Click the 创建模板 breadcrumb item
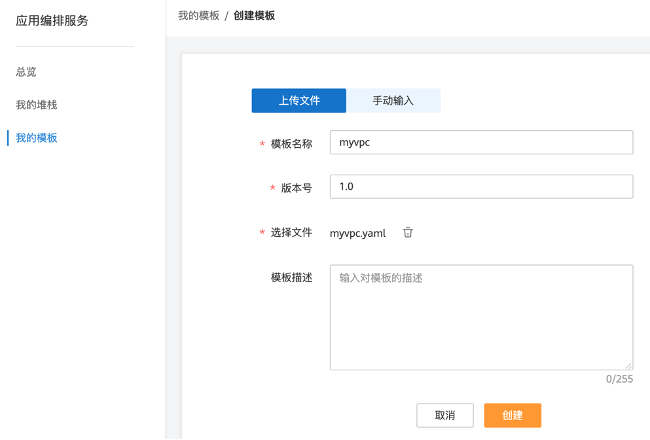Viewport: 650px width, 440px height. pyautogui.click(x=255, y=16)
